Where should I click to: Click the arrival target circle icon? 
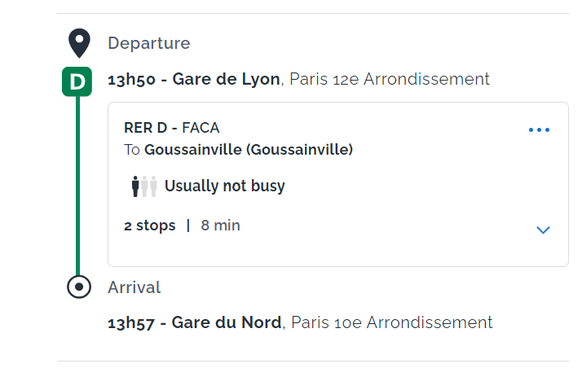(x=79, y=287)
